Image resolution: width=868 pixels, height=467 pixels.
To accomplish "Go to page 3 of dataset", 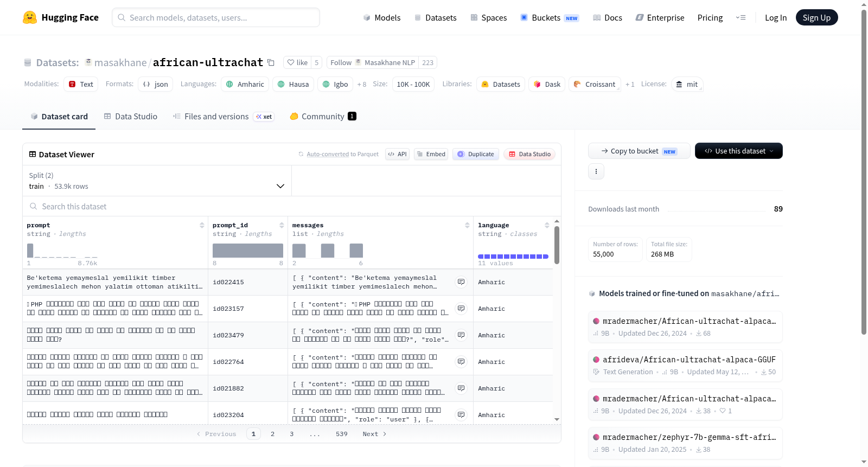I will pos(291,434).
